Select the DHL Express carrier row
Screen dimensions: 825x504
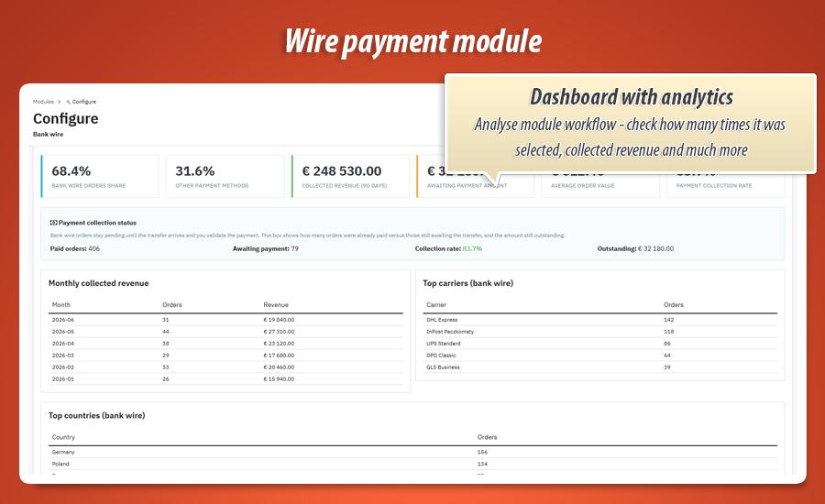pyautogui.click(x=599, y=320)
